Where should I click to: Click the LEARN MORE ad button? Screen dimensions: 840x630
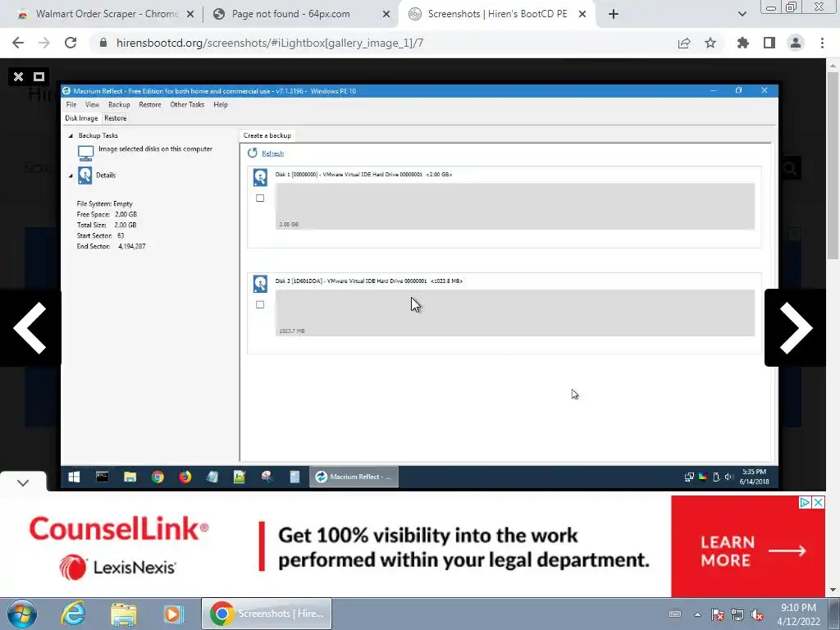tap(748, 546)
